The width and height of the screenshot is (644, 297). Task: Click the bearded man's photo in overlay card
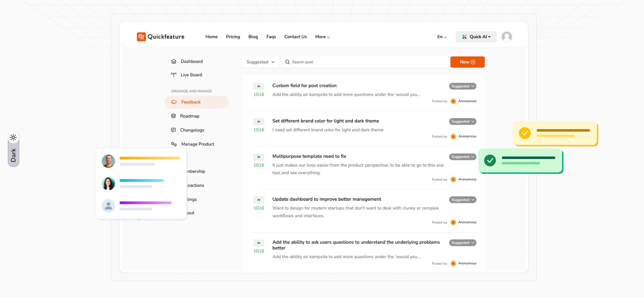[x=108, y=161]
